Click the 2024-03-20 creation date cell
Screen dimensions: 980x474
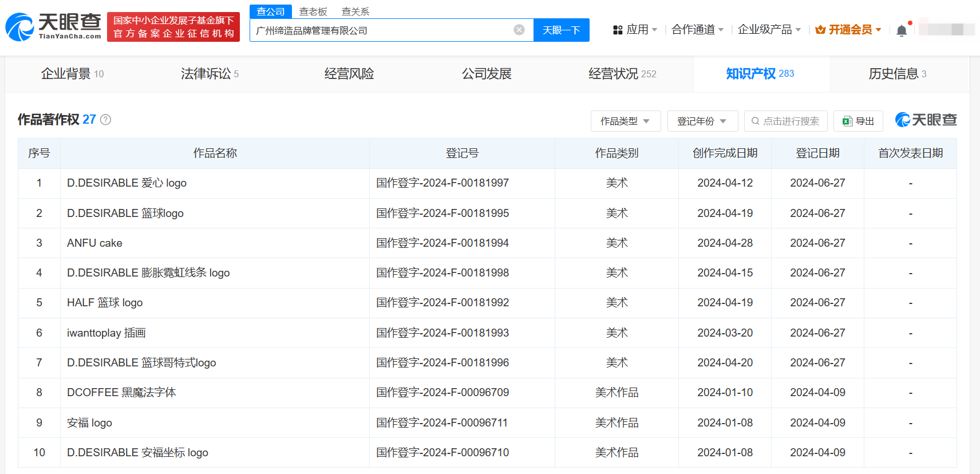[x=725, y=333]
